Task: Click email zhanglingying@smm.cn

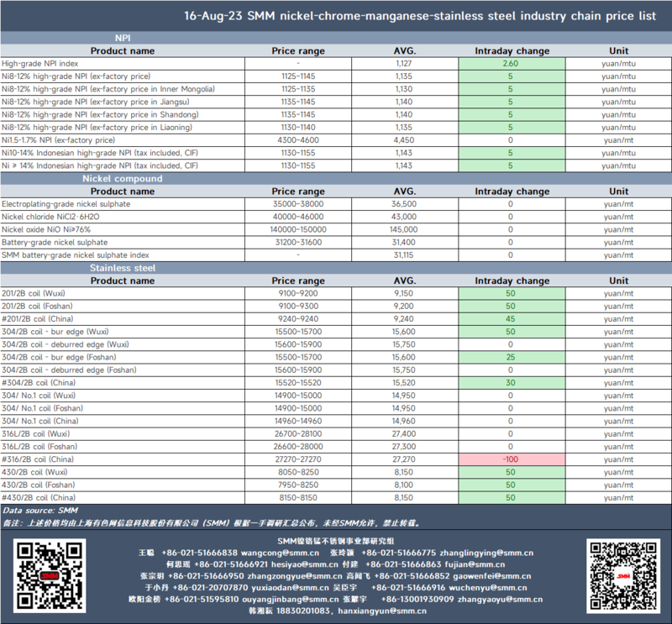Action: (x=486, y=553)
